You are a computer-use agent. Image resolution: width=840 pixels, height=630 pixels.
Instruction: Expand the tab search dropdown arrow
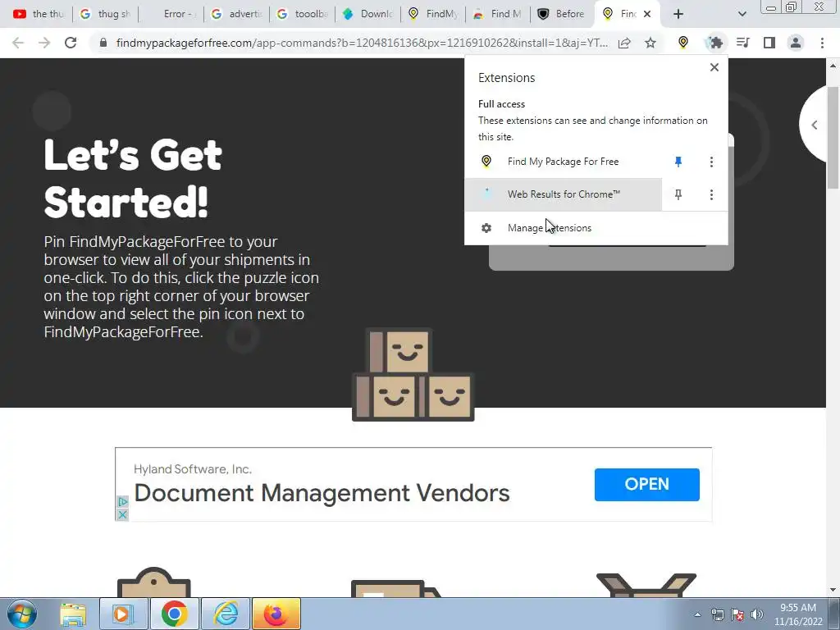point(742,14)
